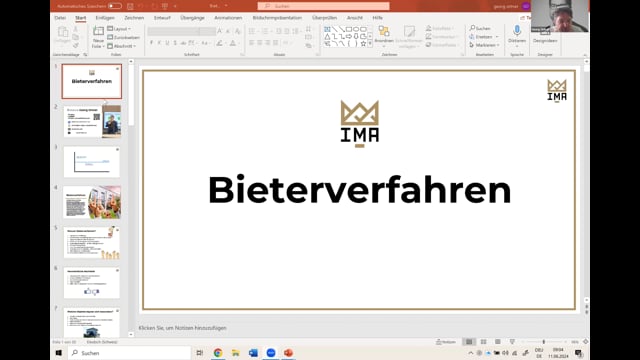Screen dimensions: 640x360
Task: Open Google Chrome from the taskbar
Action: pos(218,353)
